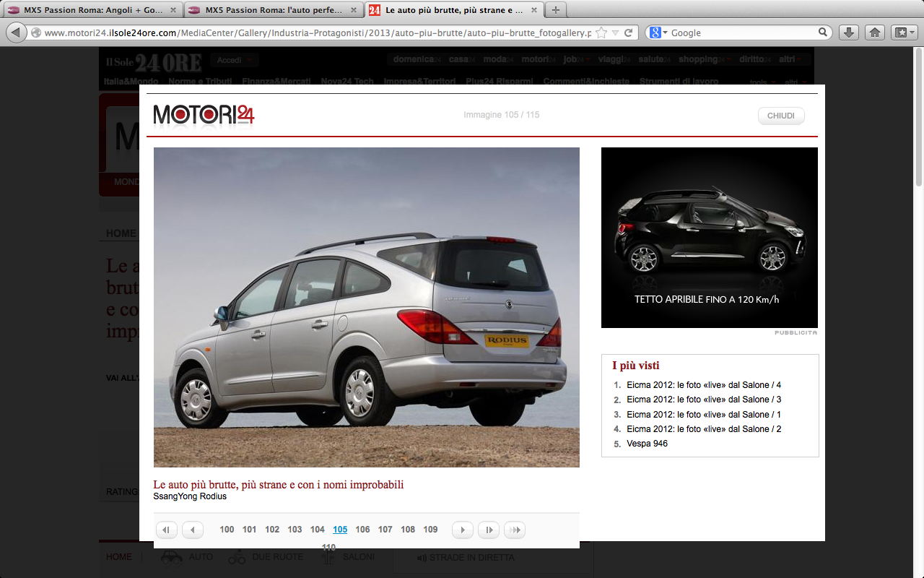Open image number 101
The height and width of the screenshot is (578, 924).
pyautogui.click(x=249, y=530)
